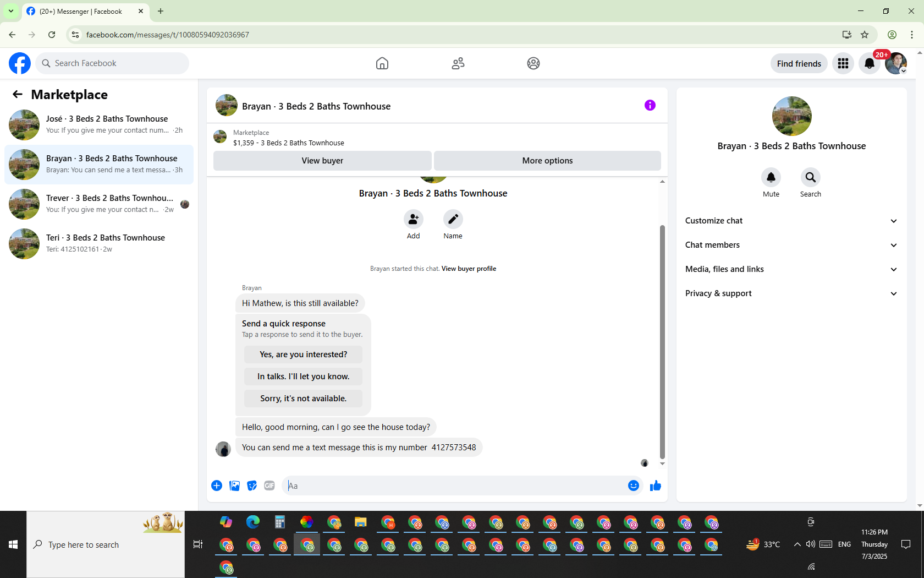Click the ENG language indicator

point(844,544)
